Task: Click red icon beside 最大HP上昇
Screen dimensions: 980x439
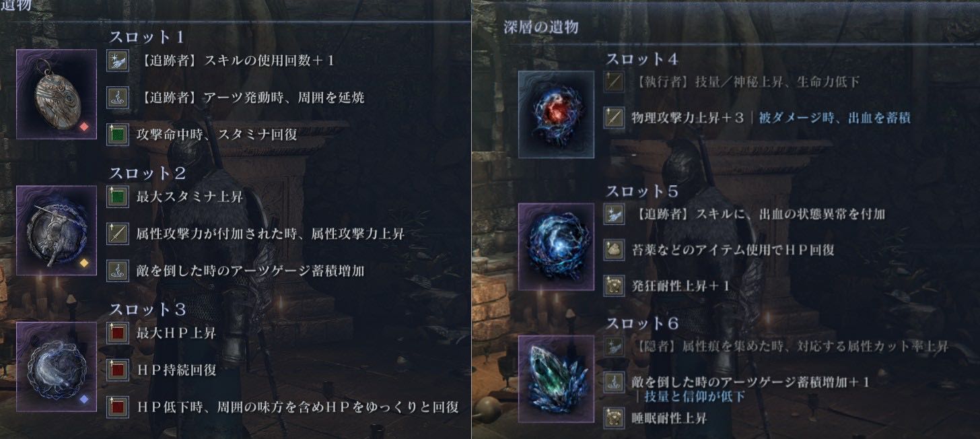Action: point(118,333)
